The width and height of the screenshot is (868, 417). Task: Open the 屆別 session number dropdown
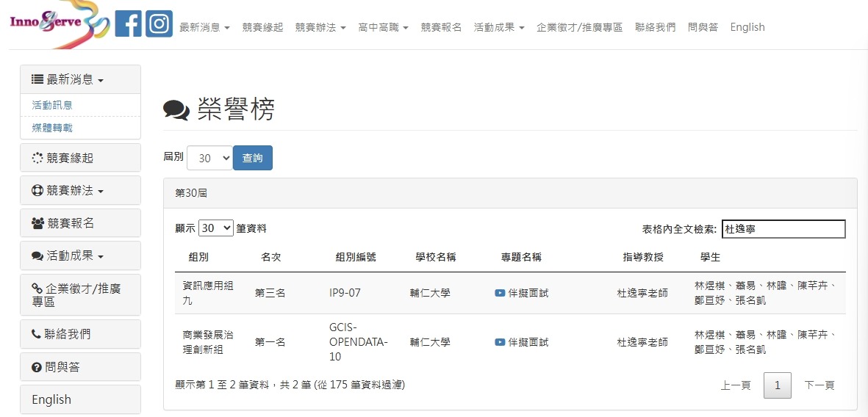(209, 158)
